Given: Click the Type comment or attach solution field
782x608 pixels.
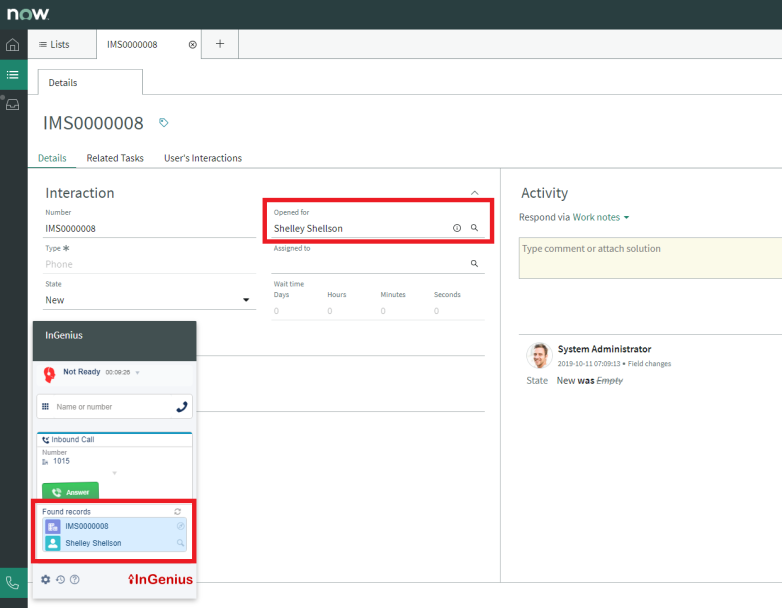Looking at the screenshot, I should tap(650, 257).
